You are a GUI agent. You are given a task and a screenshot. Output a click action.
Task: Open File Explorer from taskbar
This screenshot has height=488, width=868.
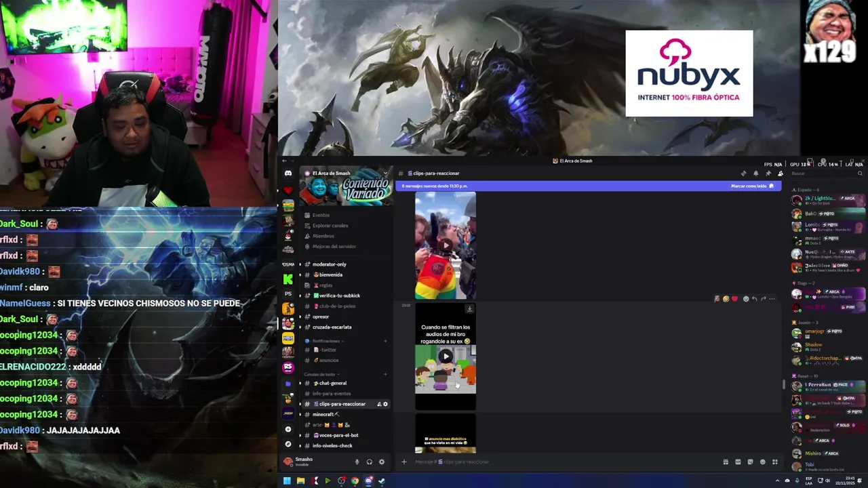click(300, 481)
